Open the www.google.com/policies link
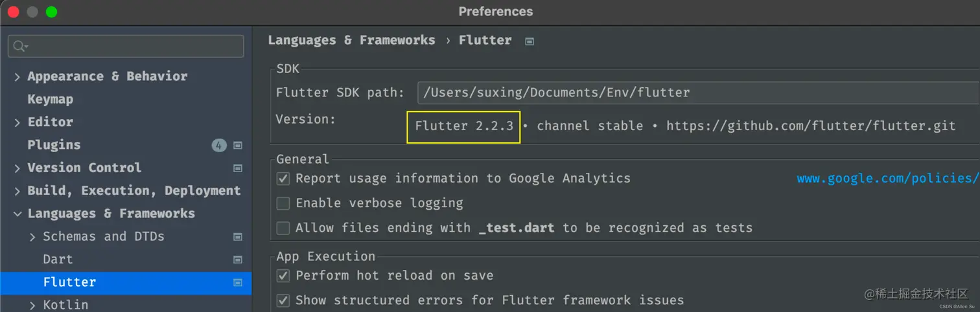This screenshot has height=312, width=980. [887, 179]
